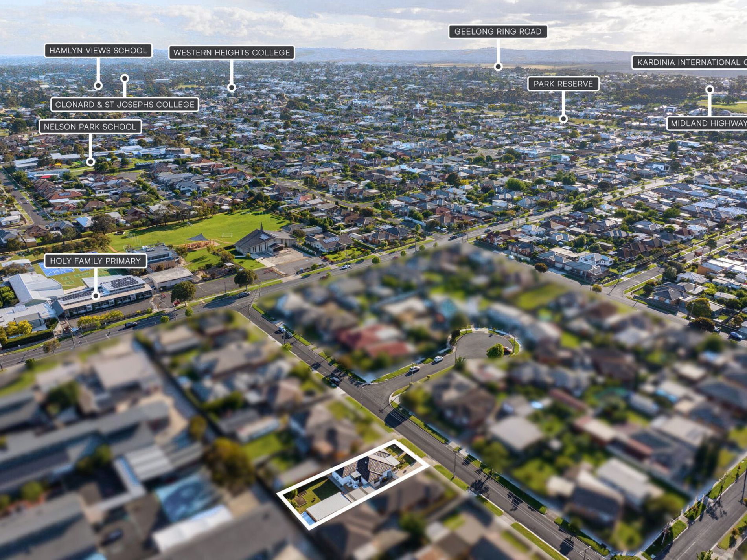The image size is (747, 560).
Task: Select the Park Reserve marker dot
Action: 563,119
